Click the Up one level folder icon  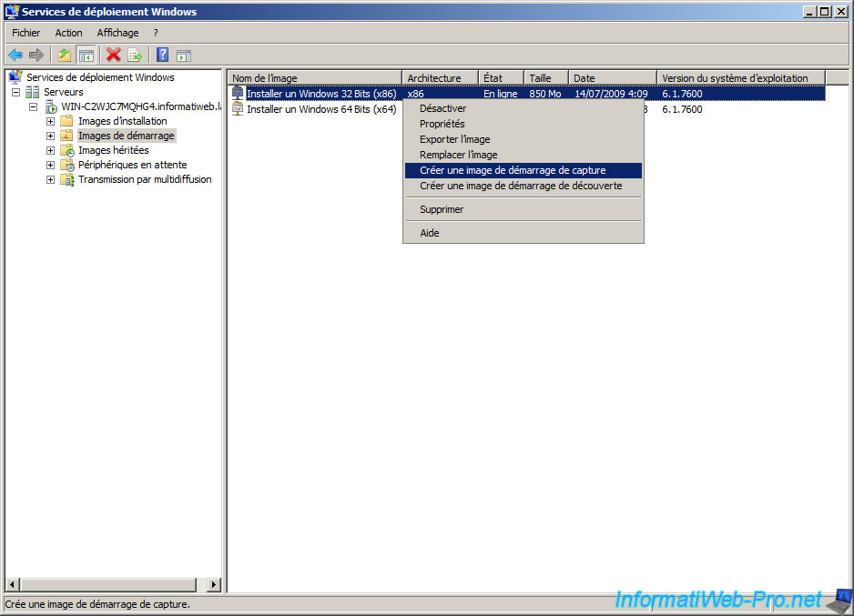click(x=63, y=55)
